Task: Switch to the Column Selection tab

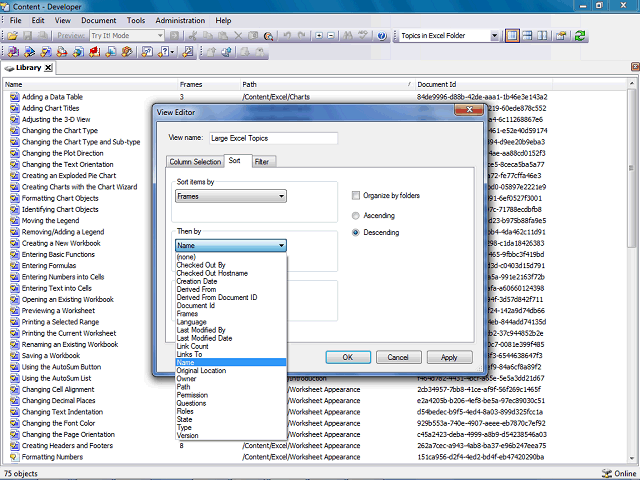Action: tap(195, 162)
